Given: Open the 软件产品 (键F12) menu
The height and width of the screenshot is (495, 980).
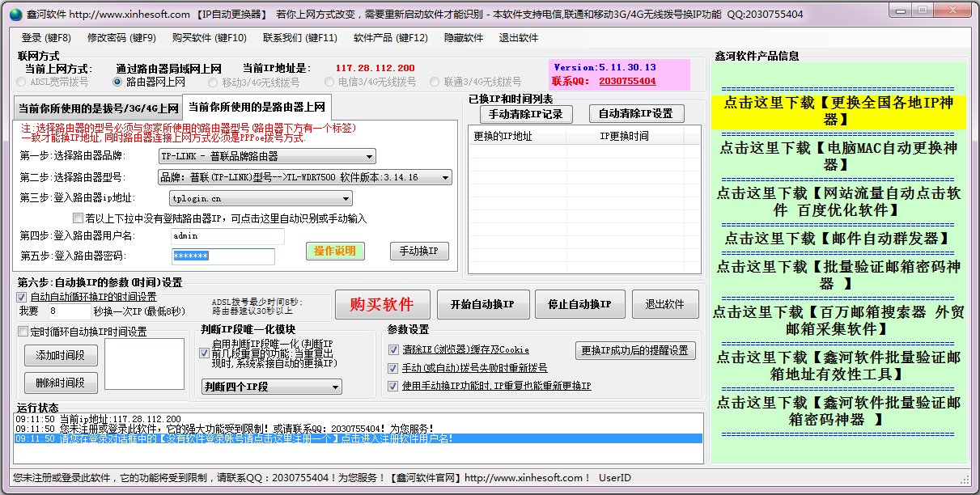Looking at the screenshot, I should (x=391, y=38).
